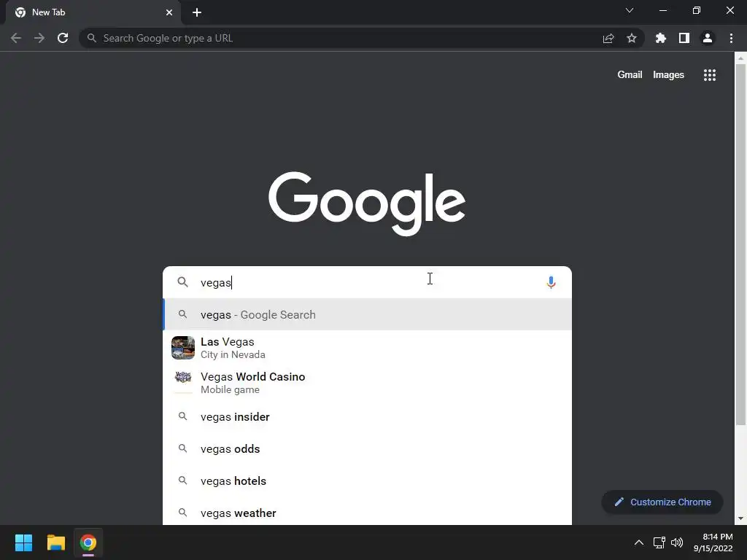This screenshot has height=560, width=747.
Task: Choose Las Vegas City in Nevada suggestion
Action: 368,348
